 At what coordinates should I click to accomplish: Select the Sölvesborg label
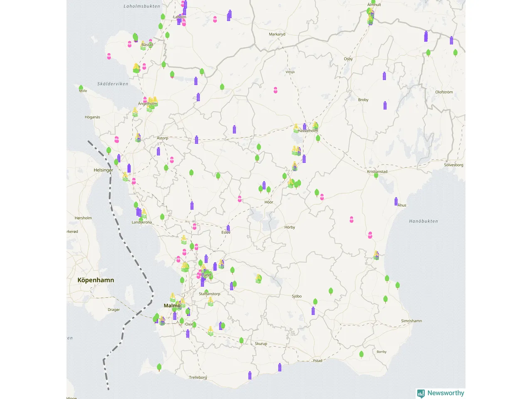point(453,165)
